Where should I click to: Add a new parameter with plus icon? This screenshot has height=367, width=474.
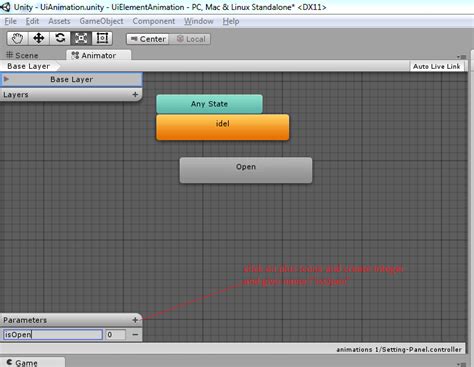135,320
